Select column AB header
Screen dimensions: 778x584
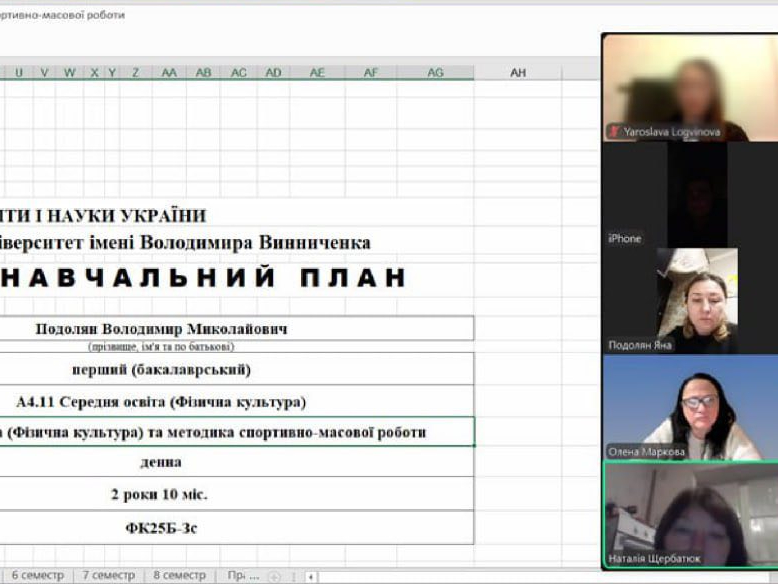point(203,72)
